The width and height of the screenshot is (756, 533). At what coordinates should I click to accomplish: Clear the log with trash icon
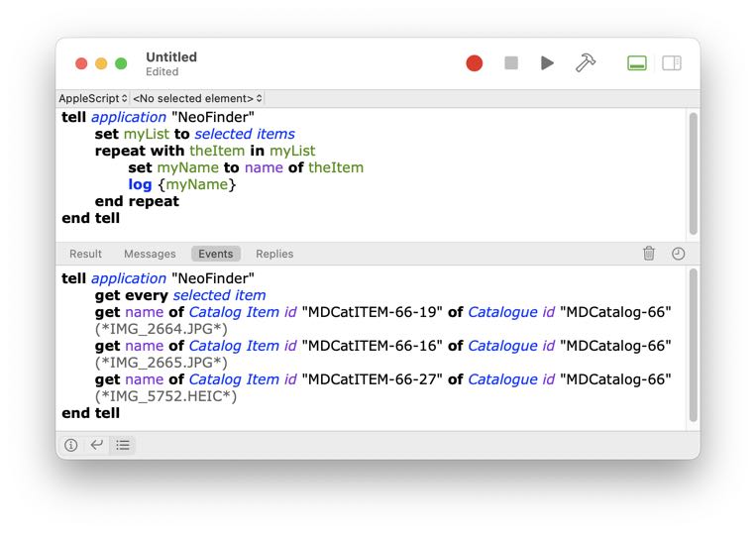(x=649, y=253)
